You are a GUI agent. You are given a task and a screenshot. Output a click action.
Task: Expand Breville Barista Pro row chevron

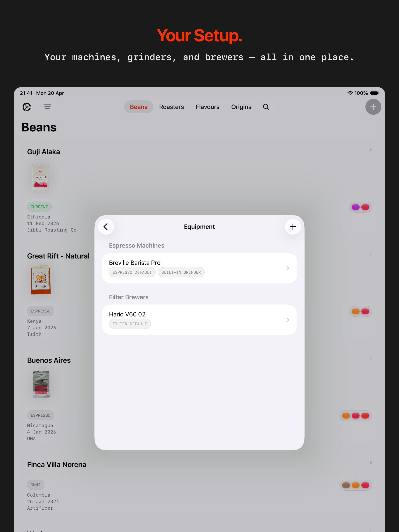(288, 268)
